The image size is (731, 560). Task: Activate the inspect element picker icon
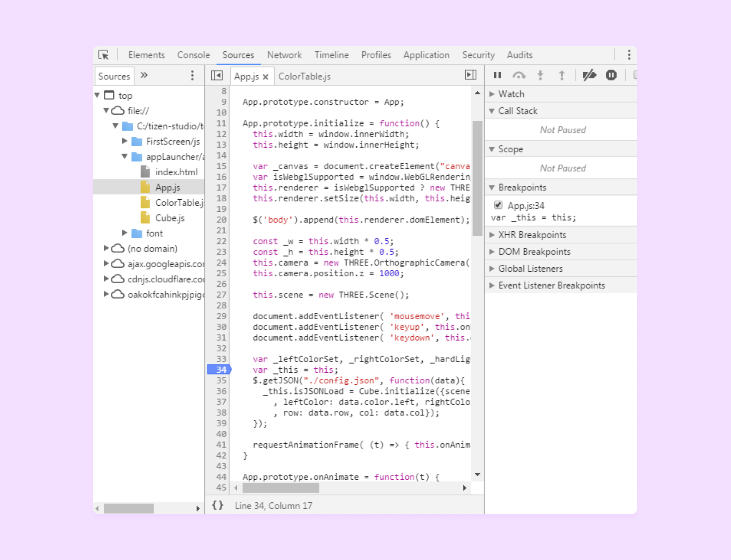point(103,55)
